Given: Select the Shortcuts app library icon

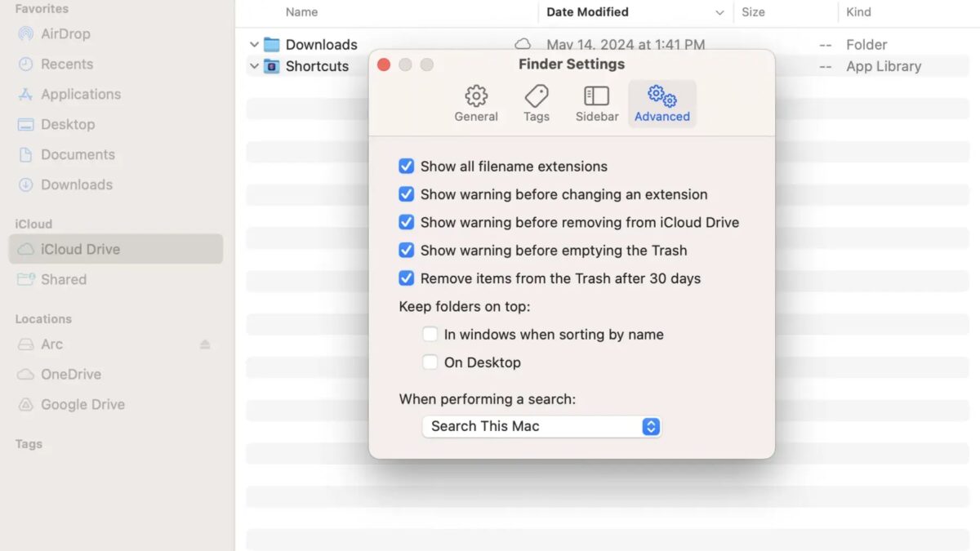Looking at the screenshot, I should [x=272, y=67].
